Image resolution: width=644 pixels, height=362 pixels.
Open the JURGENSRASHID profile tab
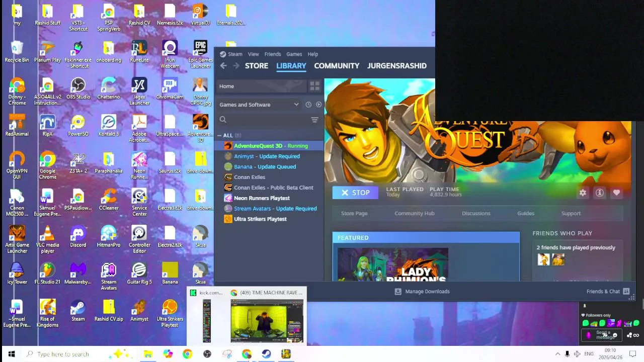tap(397, 66)
